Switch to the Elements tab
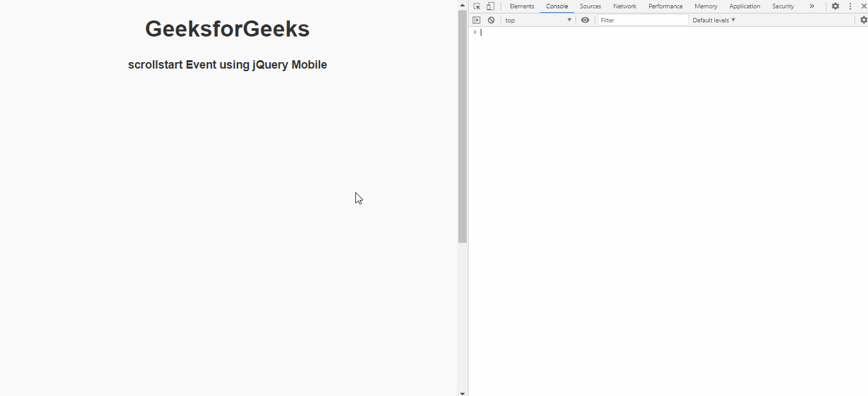The image size is (868, 396). [522, 6]
